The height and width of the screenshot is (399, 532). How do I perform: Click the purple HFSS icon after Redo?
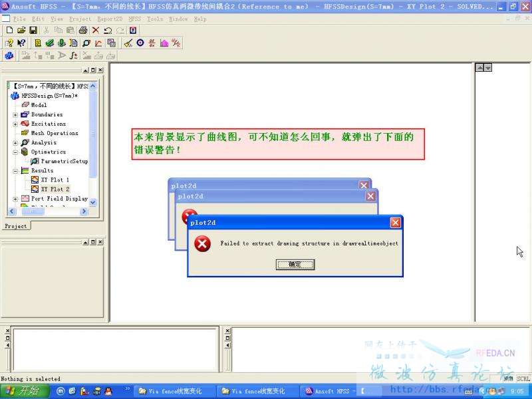tap(133, 30)
